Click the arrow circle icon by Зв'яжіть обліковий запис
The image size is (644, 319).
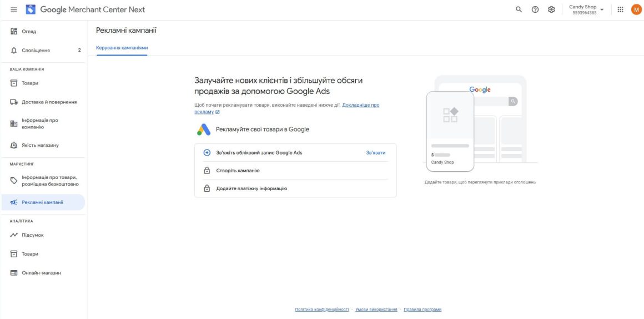(207, 152)
